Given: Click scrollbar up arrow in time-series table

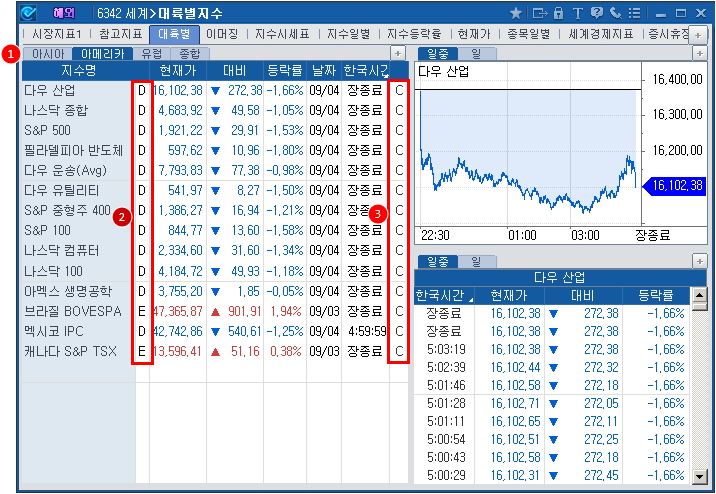Looking at the screenshot, I should (x=699, y=294).
